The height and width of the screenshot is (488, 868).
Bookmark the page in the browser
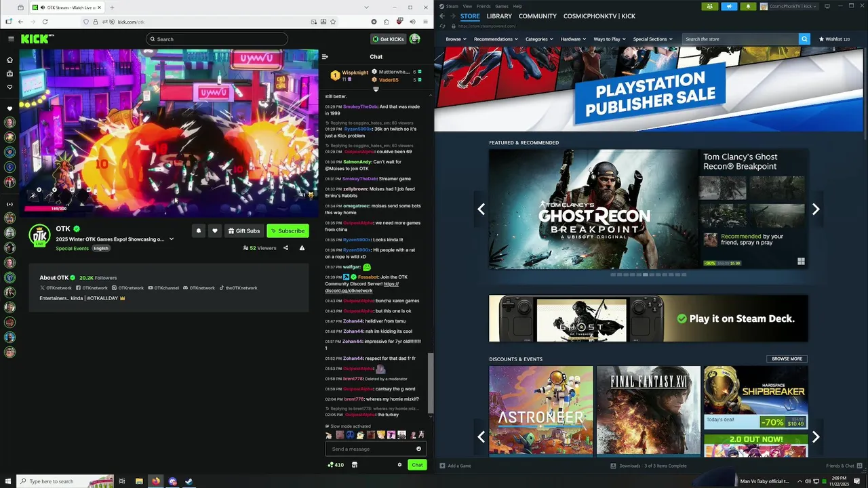[332, 22]
